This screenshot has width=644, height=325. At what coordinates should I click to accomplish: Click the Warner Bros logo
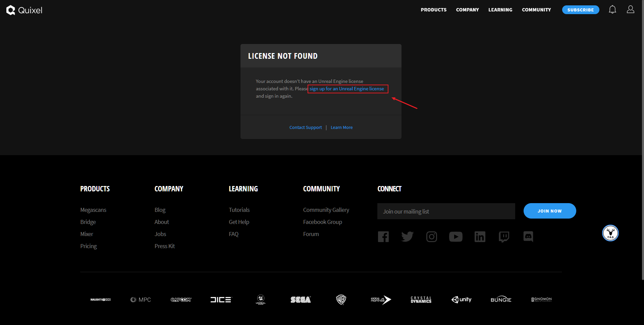coord(341,299)
